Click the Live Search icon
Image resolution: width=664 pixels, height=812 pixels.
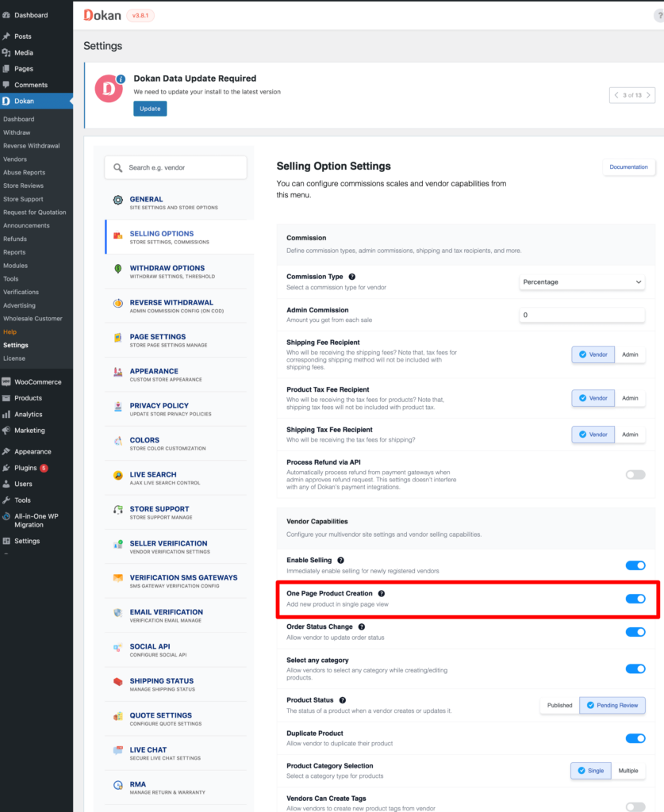click(x=118, y=476)
